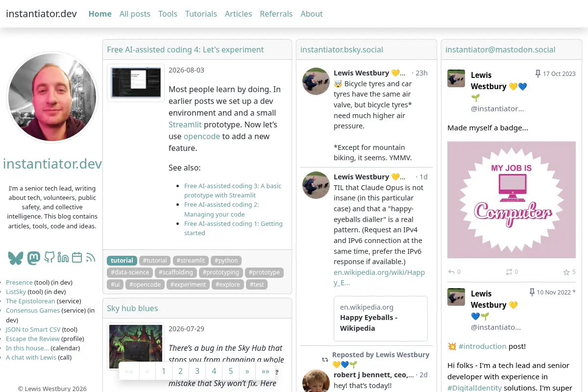The image size is (588, 392).
Task: Open the Sky hub blues post thumbnail
Action: [x=136, y=346]
